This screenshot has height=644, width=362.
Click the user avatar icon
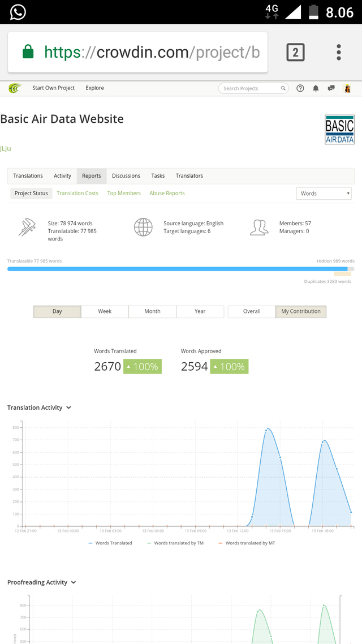347,88
